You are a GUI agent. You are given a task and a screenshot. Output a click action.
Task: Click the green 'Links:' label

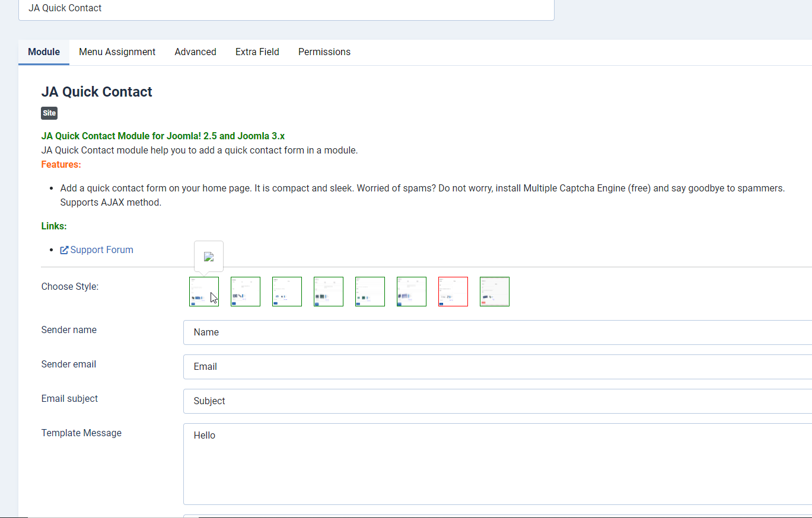(54, 226)
